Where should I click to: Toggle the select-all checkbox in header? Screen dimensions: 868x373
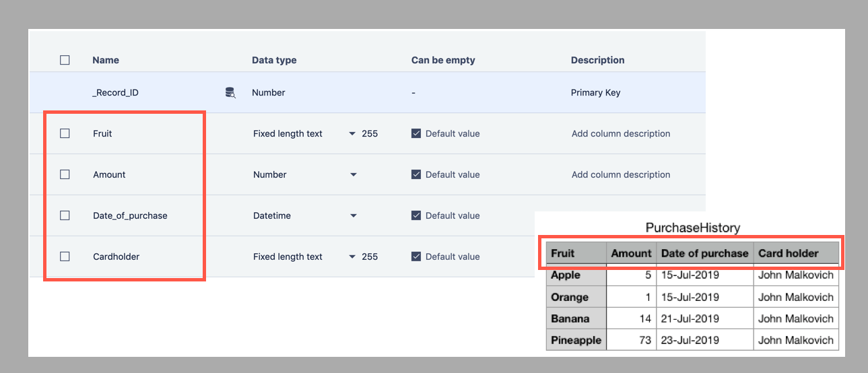65,60
